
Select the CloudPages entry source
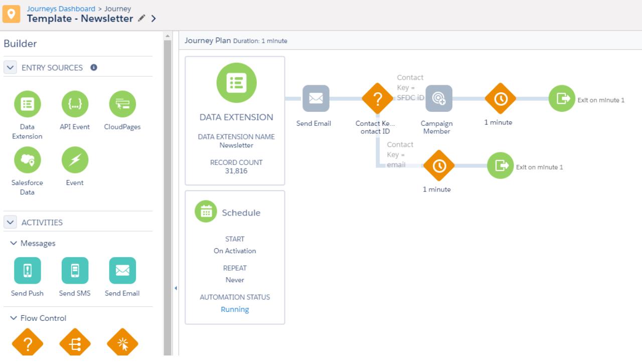click(122, 104)
